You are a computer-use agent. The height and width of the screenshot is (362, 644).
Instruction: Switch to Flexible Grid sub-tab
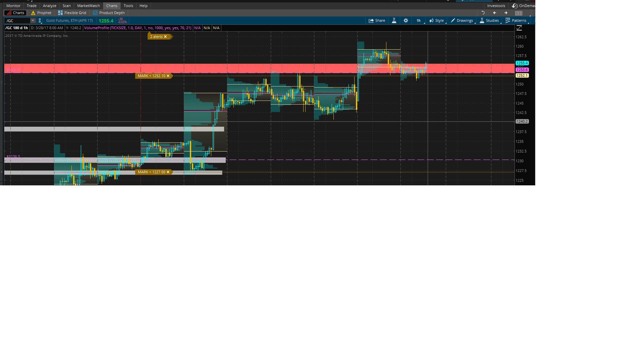point(72,13)
